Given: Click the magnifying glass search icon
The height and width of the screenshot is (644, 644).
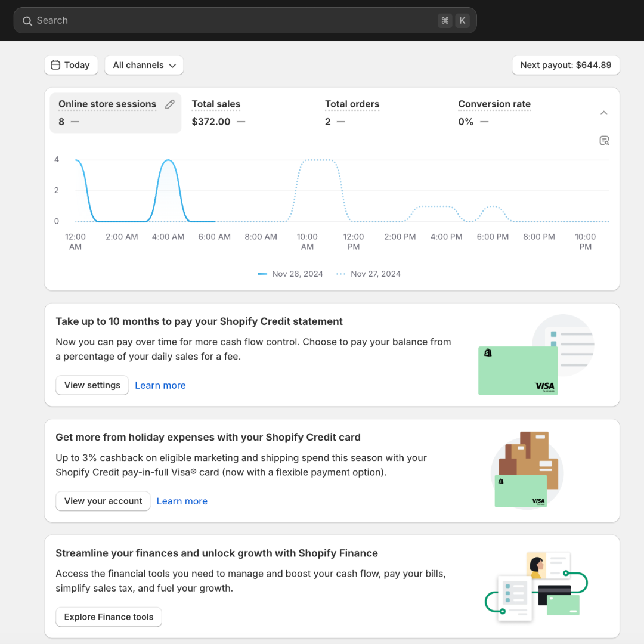Looking at the screenshot, I should point(27,21).
